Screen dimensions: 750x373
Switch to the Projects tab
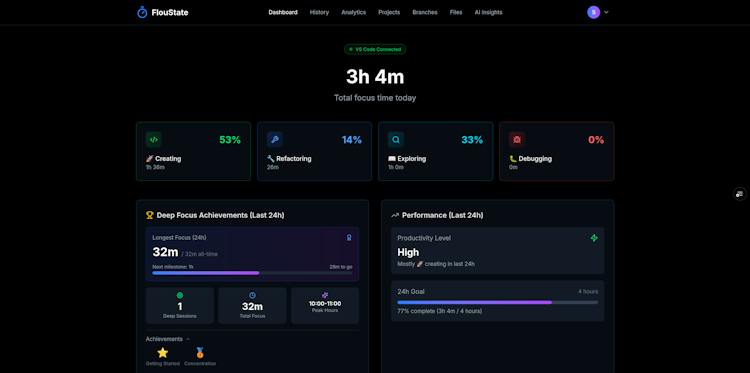point(389,12)
